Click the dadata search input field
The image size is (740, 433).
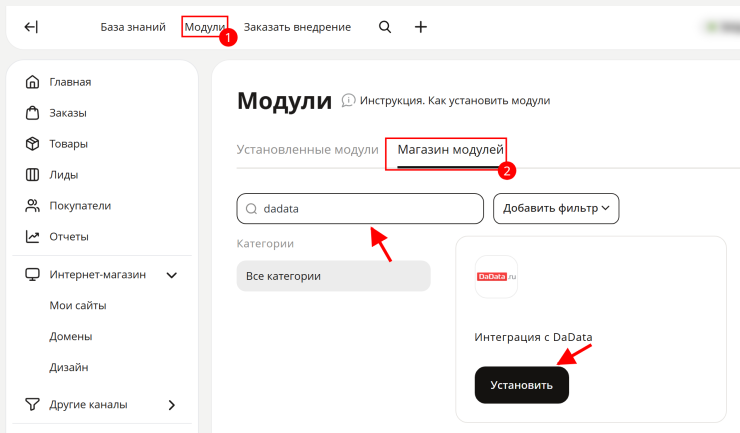point(360,208)
